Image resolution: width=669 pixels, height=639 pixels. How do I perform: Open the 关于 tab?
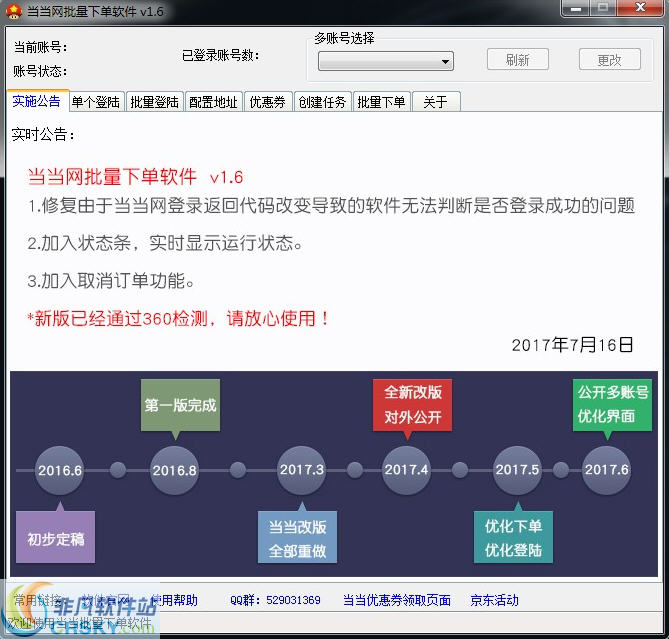point(436,102)
